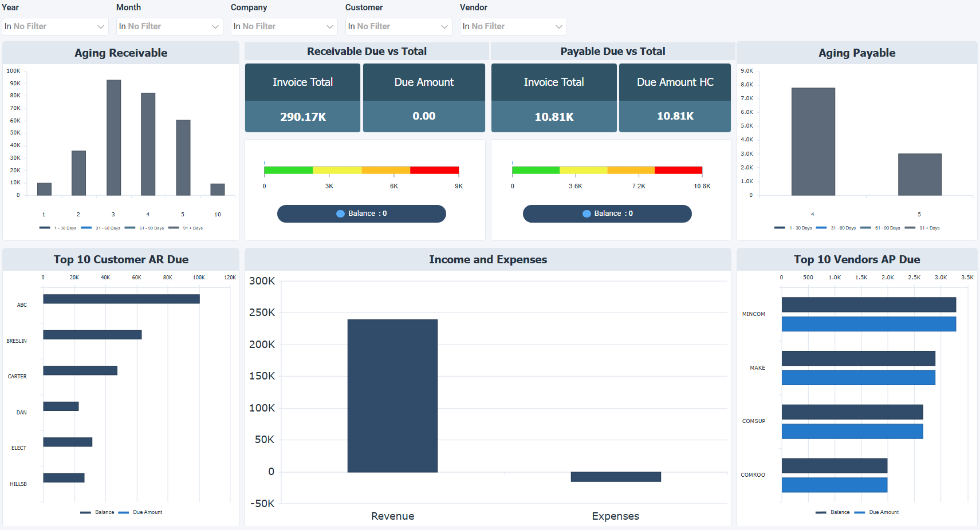Select bar 2 in Aging Receivable chart
980x530 pixels.
78,173
